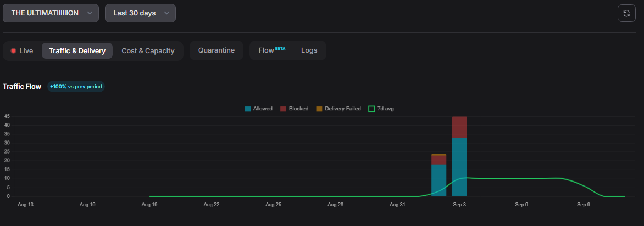Select the Traffic & Delivery tab

(77, 51)
